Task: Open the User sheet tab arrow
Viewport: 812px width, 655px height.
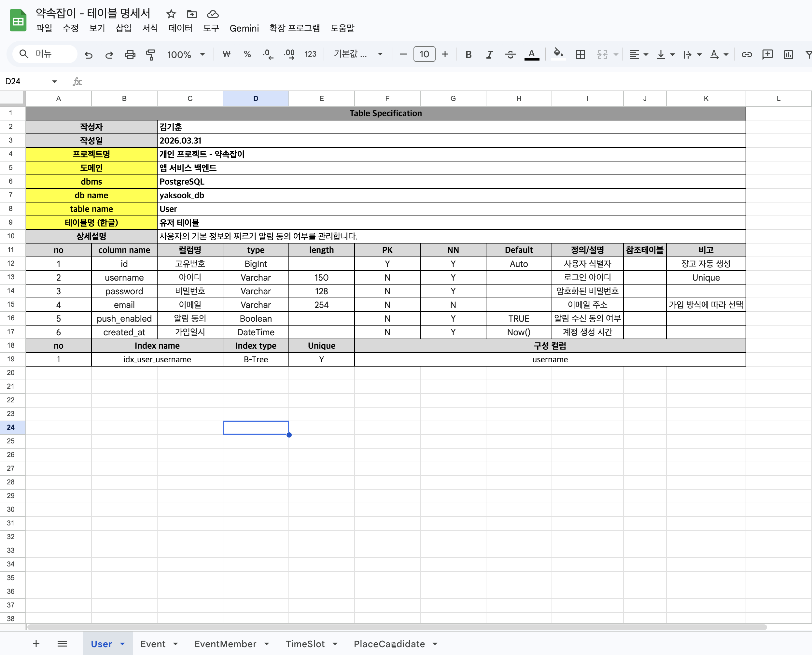Action: tap(122, 644)
